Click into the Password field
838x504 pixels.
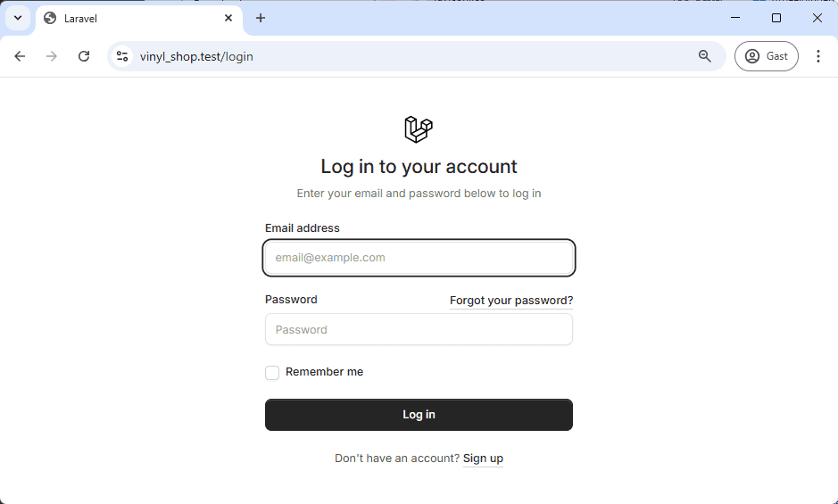419,329
